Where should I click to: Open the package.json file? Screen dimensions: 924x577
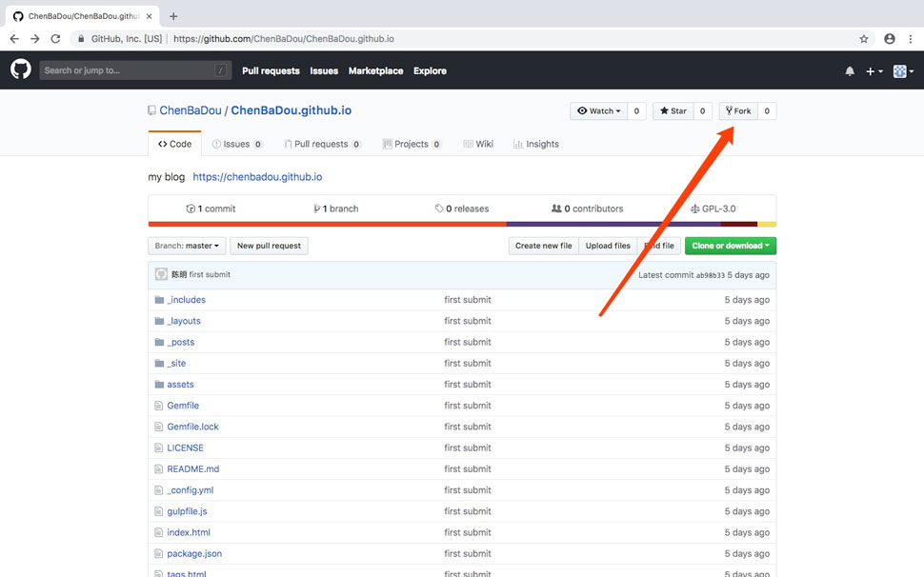coord(194,554)
